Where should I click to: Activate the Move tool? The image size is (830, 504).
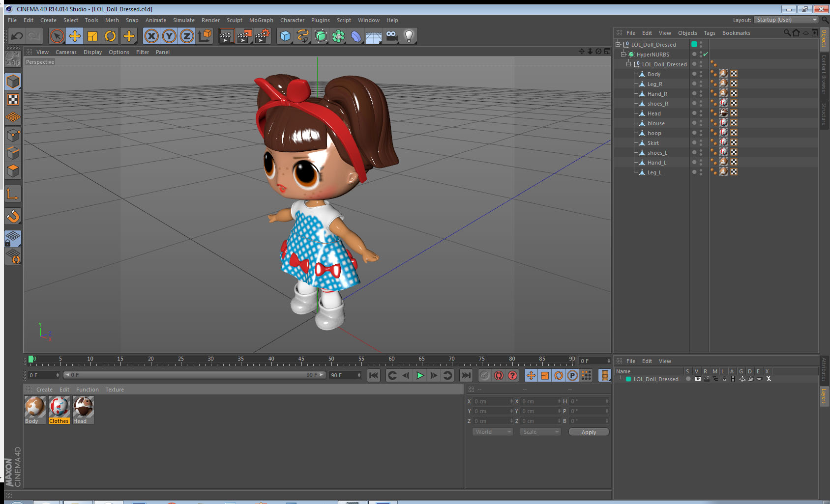[x=75, y=36]
